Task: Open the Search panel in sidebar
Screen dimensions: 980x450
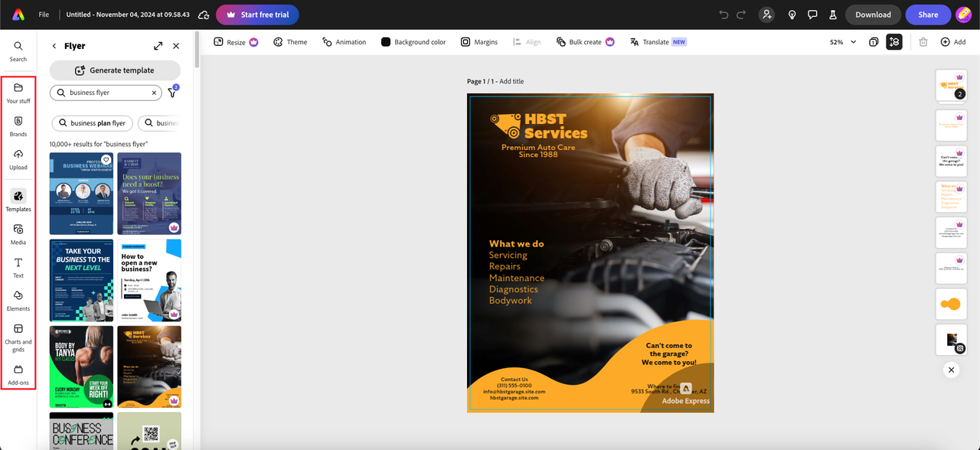Action: pos(18,51)
